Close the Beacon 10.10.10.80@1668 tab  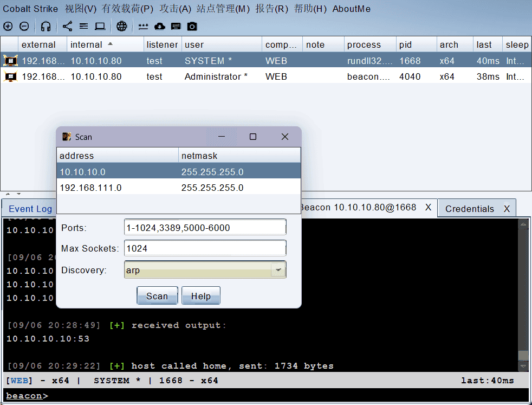428,207
